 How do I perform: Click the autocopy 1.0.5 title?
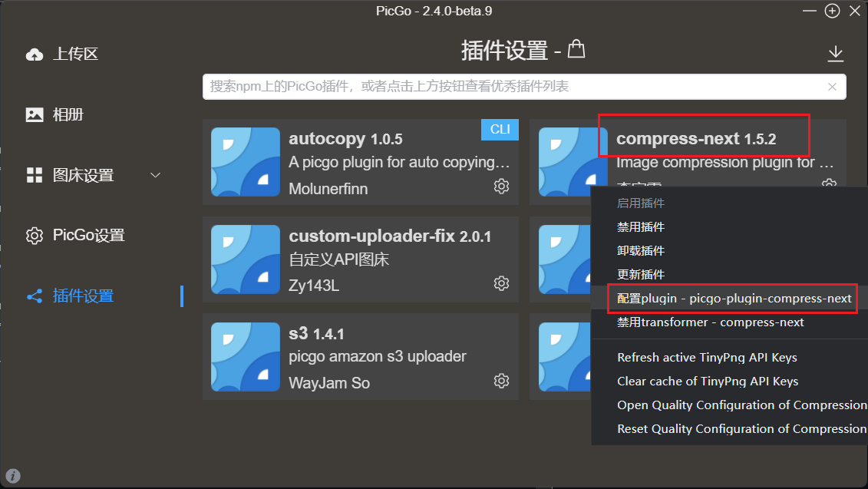pyautogui.click(x=345, y=138)
